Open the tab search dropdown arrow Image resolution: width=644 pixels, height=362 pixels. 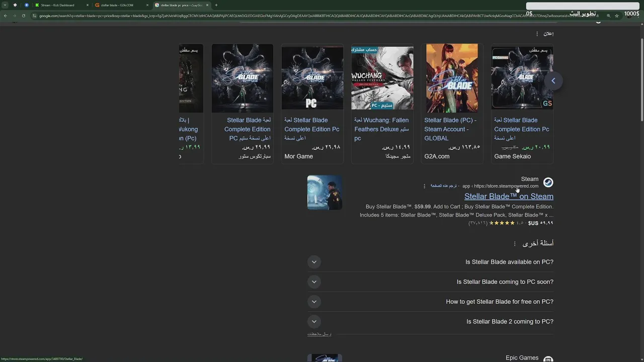click(x=5, y=5)
